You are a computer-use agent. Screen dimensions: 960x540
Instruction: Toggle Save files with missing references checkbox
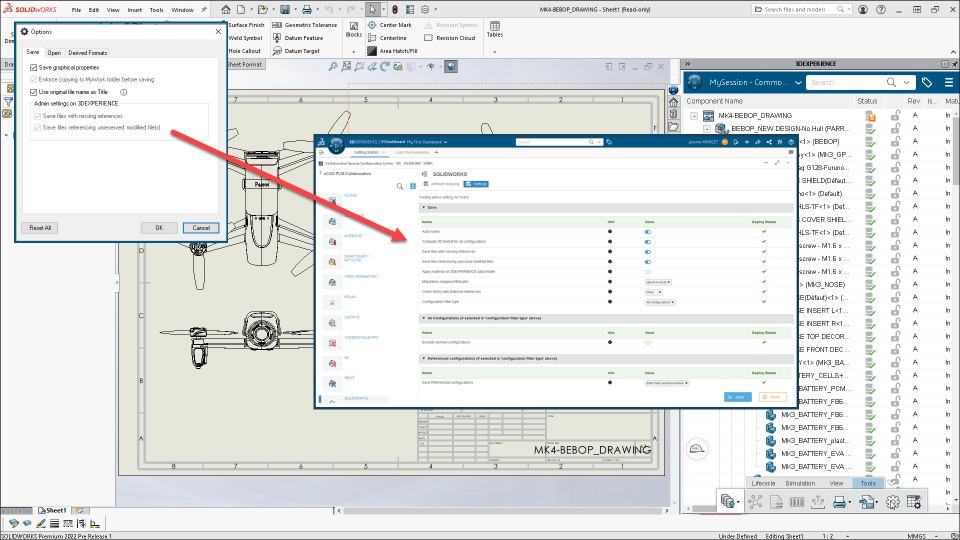38,116
